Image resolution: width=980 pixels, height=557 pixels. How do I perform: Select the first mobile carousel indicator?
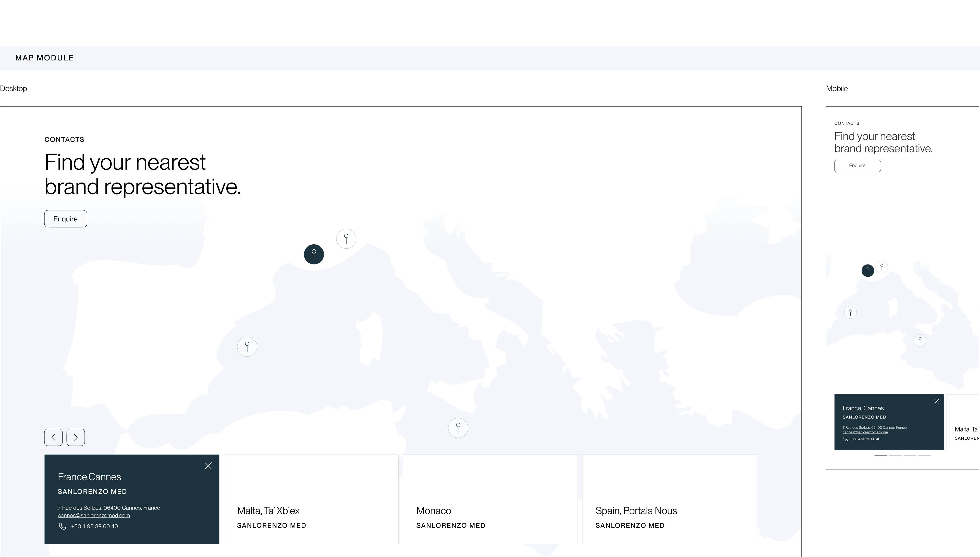(880, 455)
